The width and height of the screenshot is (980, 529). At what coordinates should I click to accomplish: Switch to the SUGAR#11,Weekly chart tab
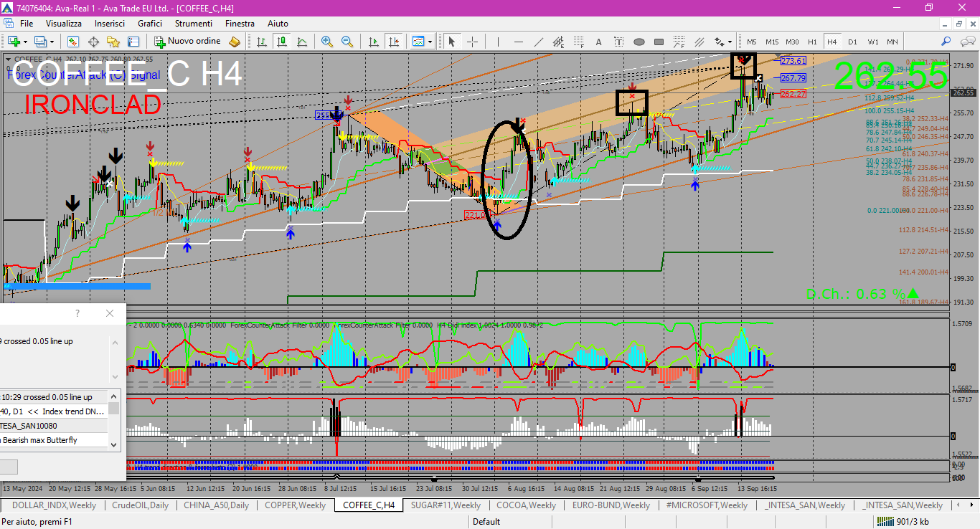pos(446,505)
